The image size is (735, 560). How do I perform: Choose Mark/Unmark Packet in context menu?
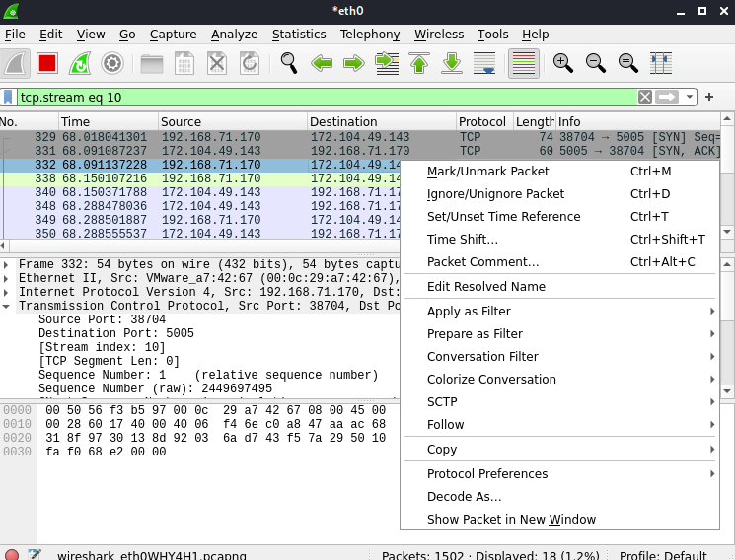click(487, 172)
